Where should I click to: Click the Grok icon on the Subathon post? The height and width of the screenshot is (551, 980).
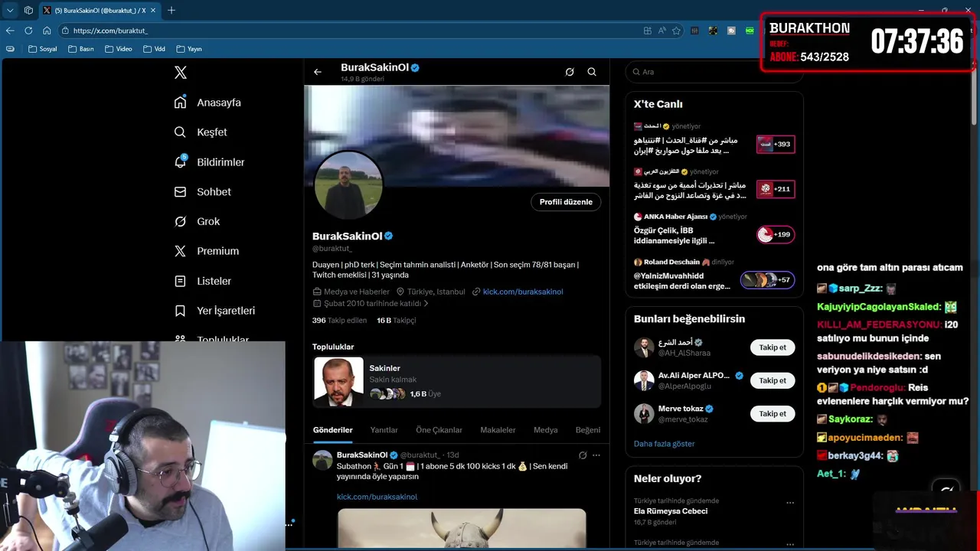(x=583, y=455)
